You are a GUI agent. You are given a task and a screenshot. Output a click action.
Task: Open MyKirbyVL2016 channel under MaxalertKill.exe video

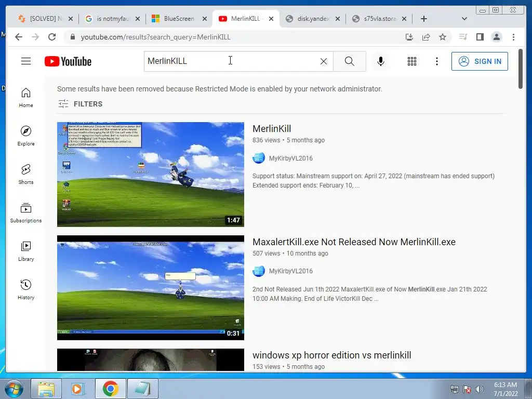(x=291, y=271)
